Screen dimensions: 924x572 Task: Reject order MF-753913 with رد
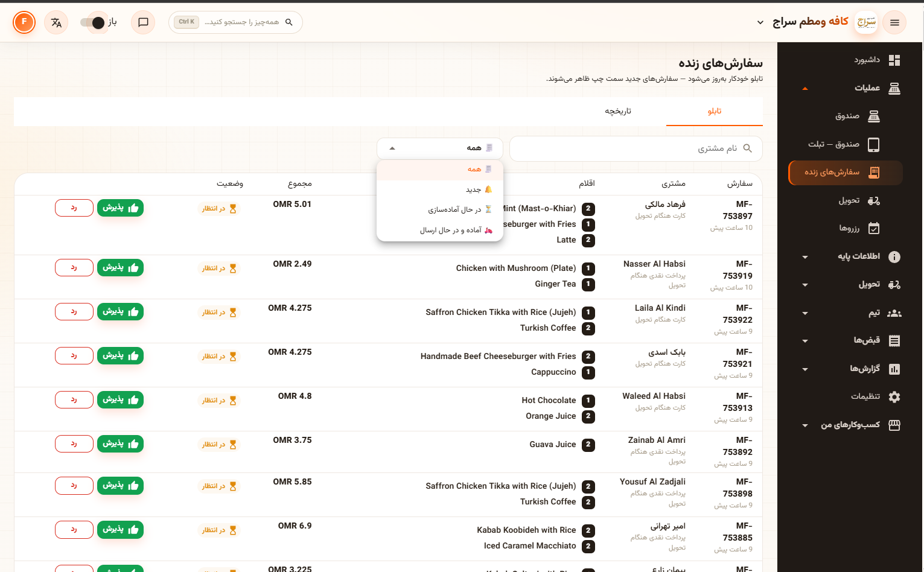(x=74, y=400)
